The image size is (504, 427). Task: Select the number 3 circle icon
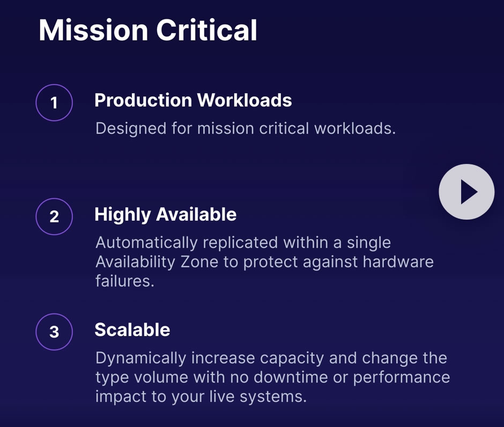click(54, 332)
